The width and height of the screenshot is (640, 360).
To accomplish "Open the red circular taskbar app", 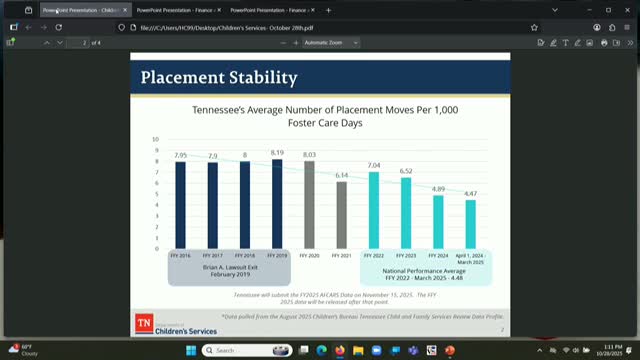I will (x=450, y=350).
